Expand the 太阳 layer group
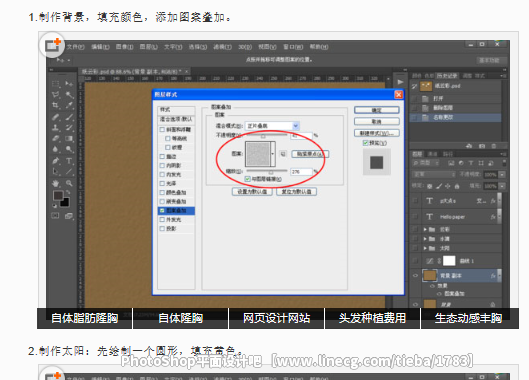The height and width of the screenshot is (380, 529). pos(425,248)
